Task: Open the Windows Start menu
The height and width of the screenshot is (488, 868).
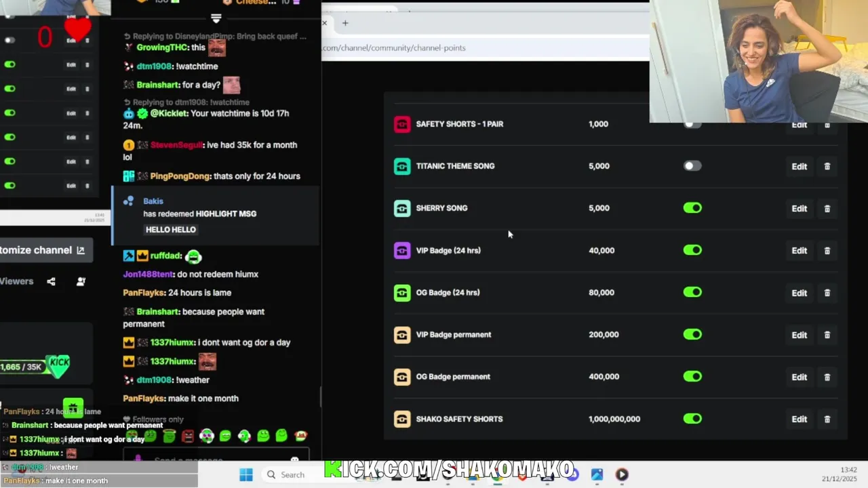Action: coord(246,474)
